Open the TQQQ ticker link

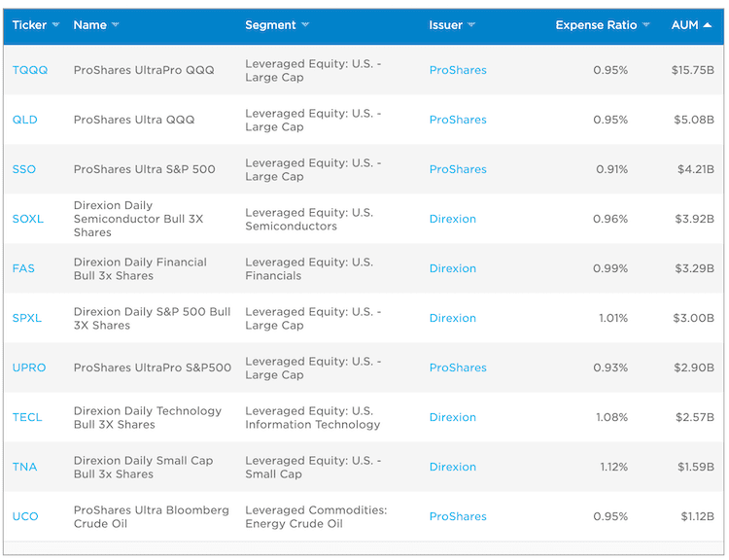30,70
